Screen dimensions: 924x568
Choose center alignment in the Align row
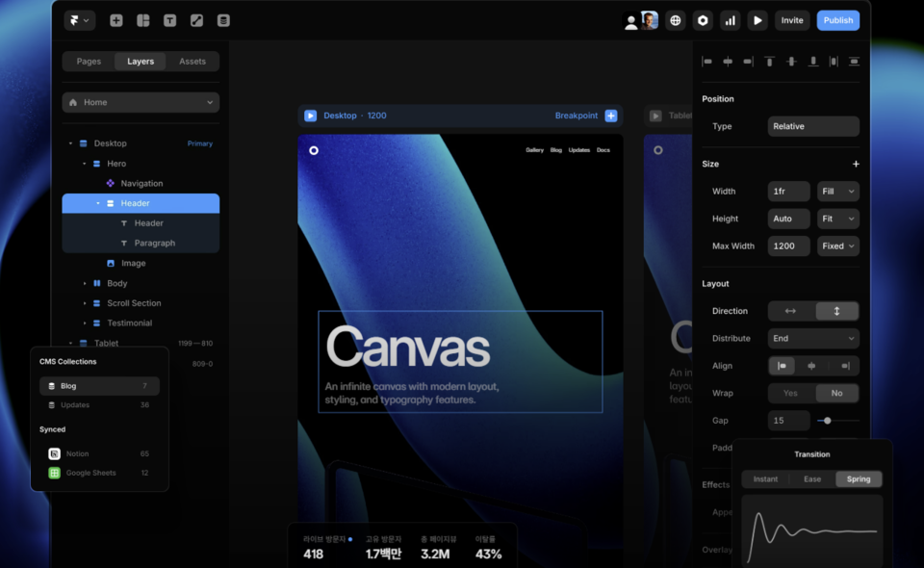pos(812,366)
